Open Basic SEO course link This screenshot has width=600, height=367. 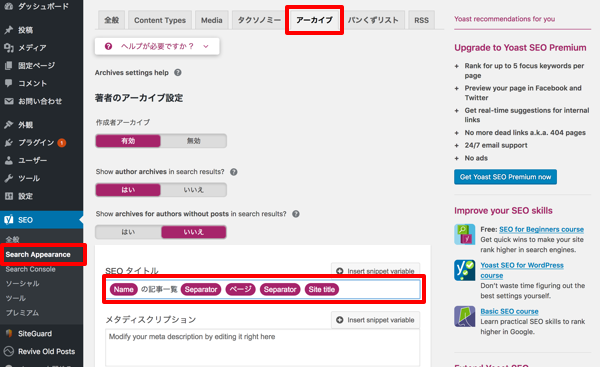point(509,312)
